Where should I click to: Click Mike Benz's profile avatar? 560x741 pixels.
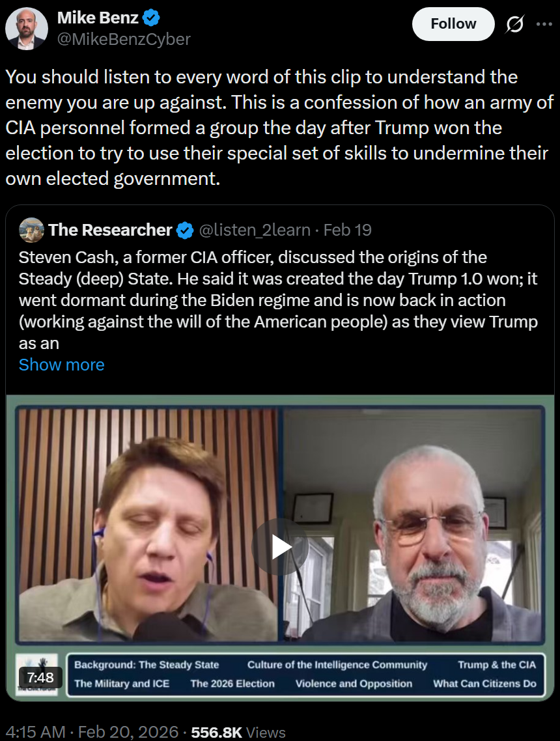coord(26,29)
